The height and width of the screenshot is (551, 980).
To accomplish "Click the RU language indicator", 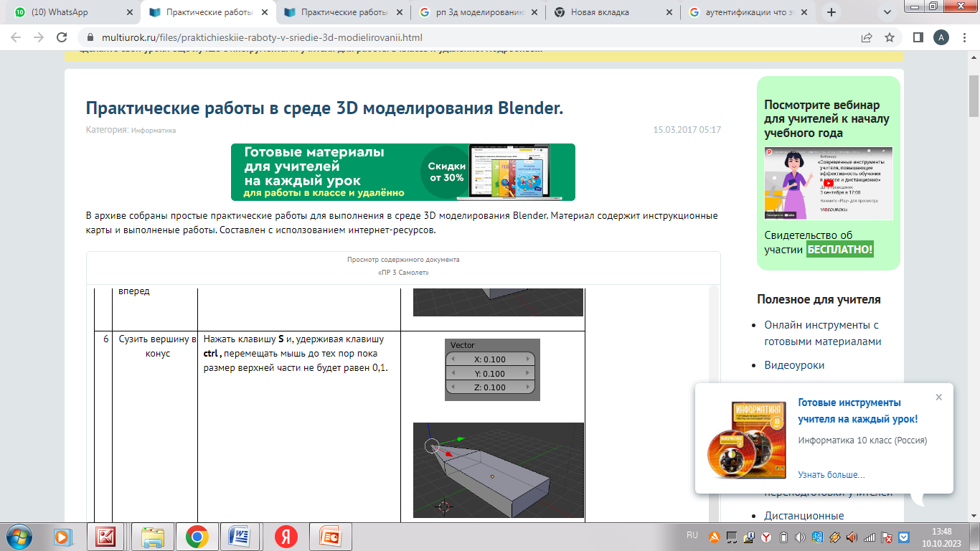I will (x=692, y=535).
